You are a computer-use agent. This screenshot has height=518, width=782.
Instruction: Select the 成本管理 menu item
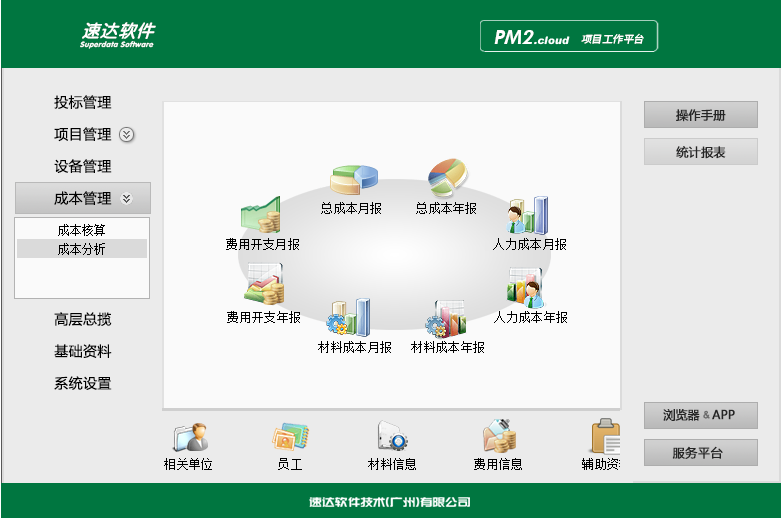83,198
